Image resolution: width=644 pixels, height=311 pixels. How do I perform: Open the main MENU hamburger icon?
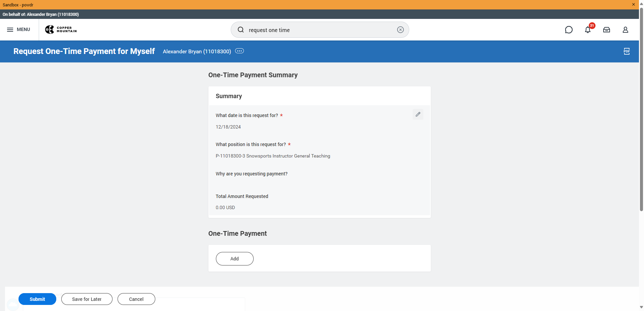point(10,30)
